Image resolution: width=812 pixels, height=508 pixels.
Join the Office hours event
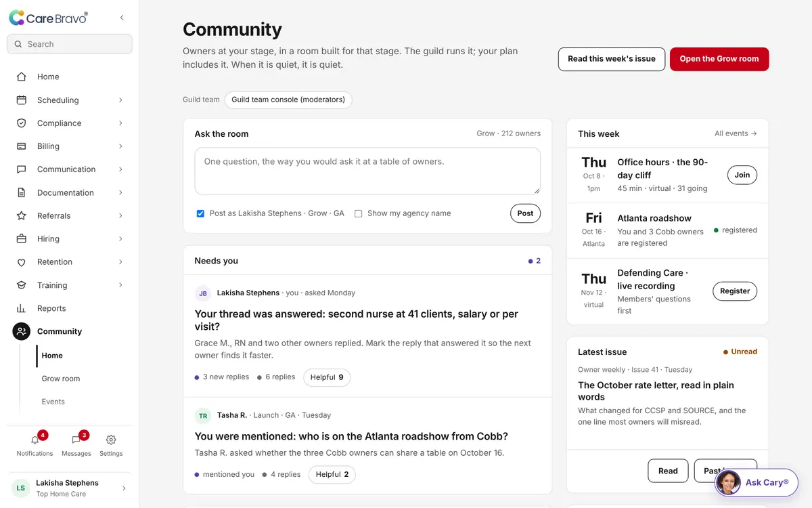tap(742, 175)
